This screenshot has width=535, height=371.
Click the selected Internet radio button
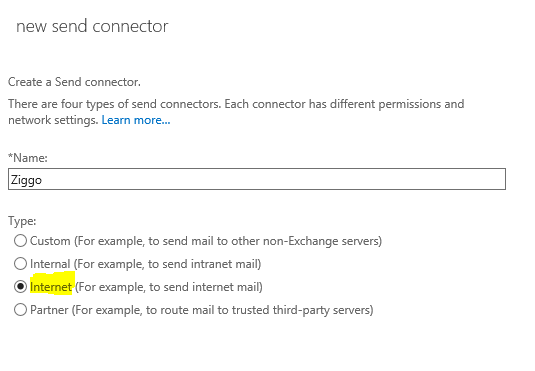pos(20,286)
